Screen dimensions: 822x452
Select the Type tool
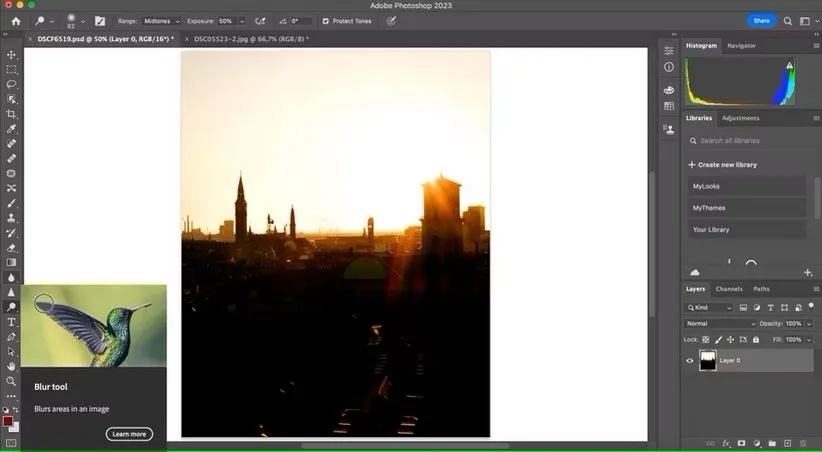12,322
